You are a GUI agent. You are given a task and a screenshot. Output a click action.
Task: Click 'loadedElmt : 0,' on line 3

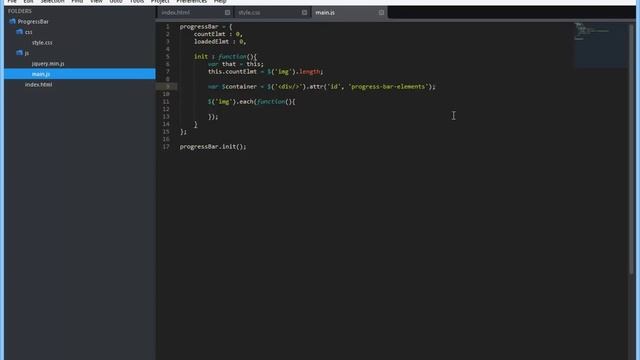point(220,42)
